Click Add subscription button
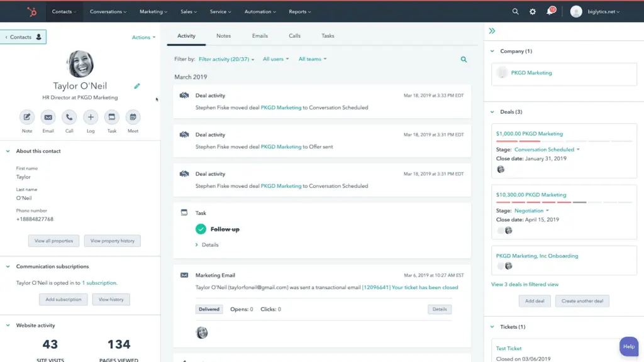 (x=64, y=300)
